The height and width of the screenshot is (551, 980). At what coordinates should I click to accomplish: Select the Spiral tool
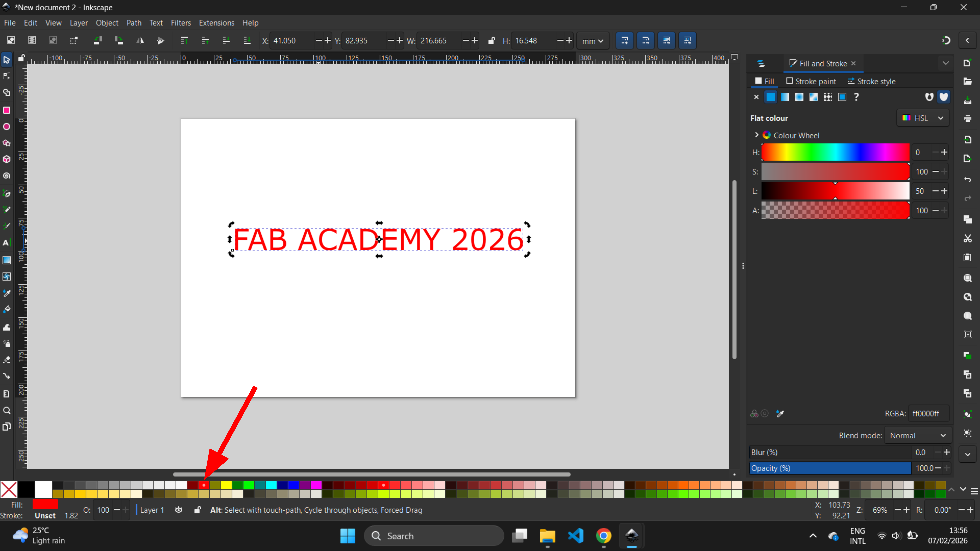[6, 176]
